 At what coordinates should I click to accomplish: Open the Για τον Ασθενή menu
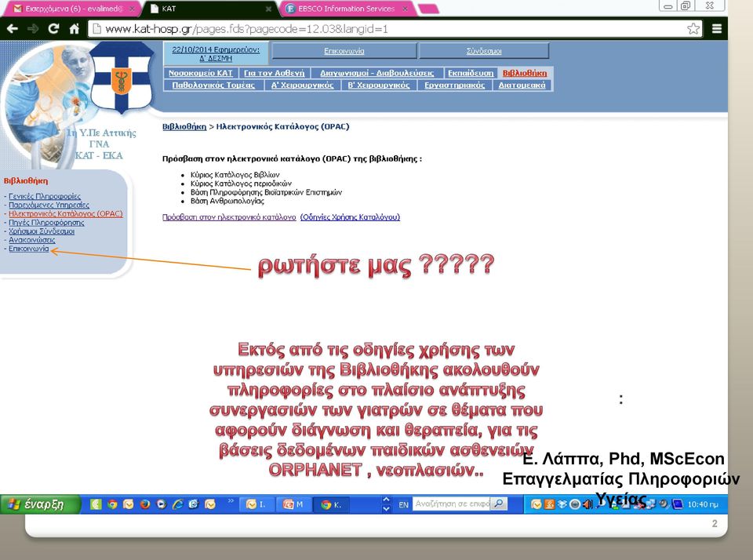point(275,73)
